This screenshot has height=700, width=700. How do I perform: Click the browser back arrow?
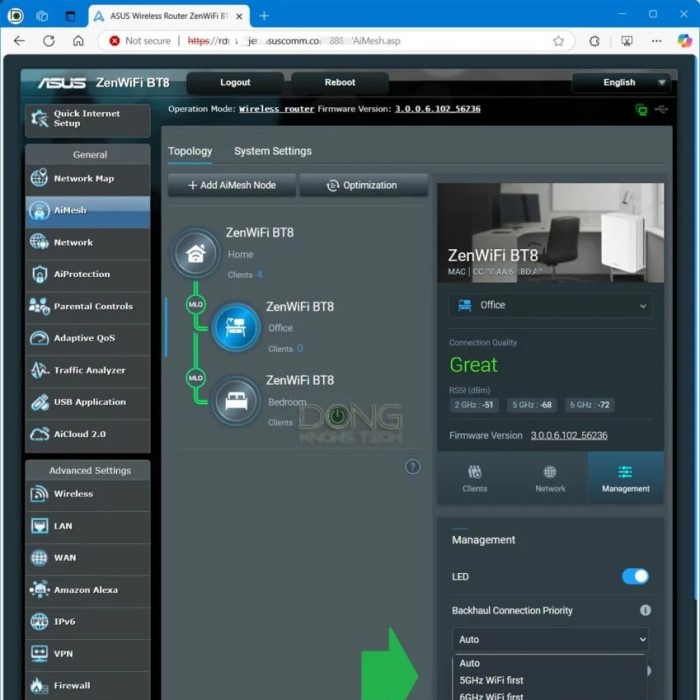pyautogui.click(x=19, y=41)
